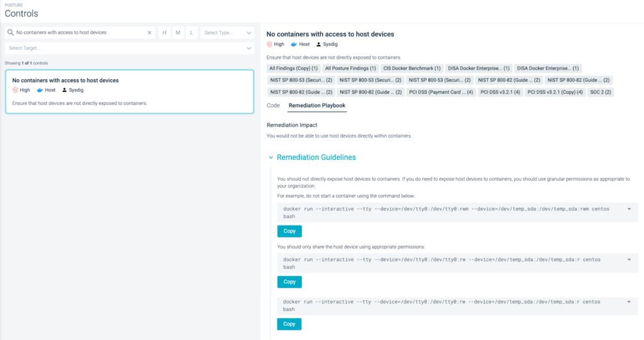Click the High severity shield icon in detail header
Image resolution: width=644 pixels, height=340 pixels.
tap(269, 44)
